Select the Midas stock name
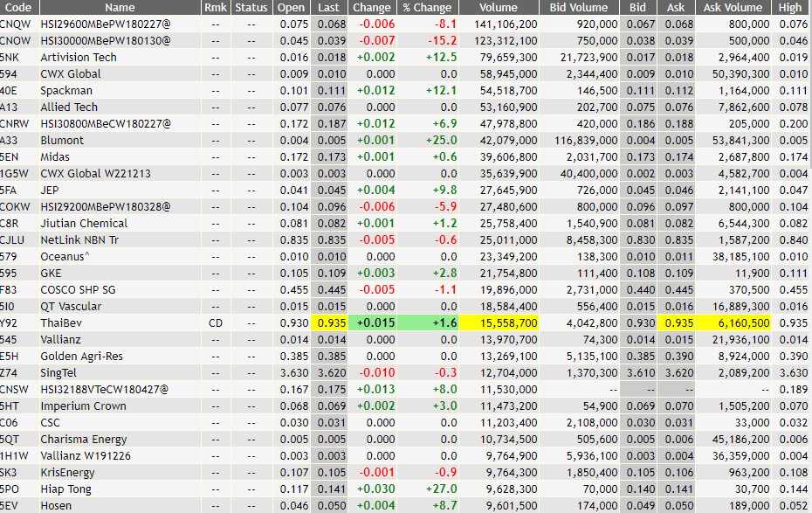 [x=55, y=156]
